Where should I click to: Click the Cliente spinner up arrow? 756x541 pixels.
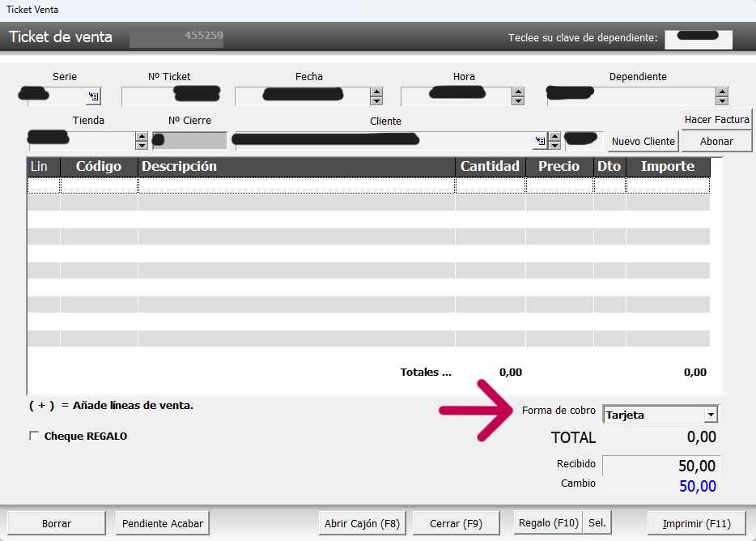(x=554, y=136)
